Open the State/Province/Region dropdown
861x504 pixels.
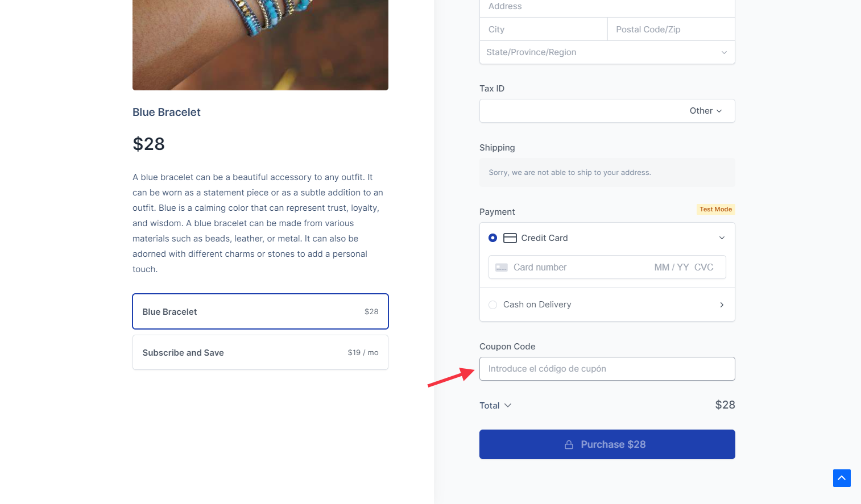(607, 52)
